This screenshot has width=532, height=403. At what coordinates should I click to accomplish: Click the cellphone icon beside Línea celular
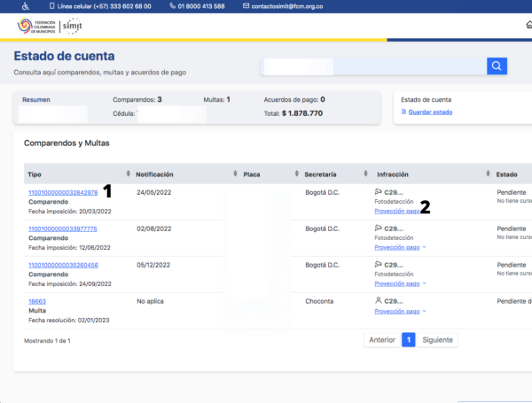pos(51,6)
